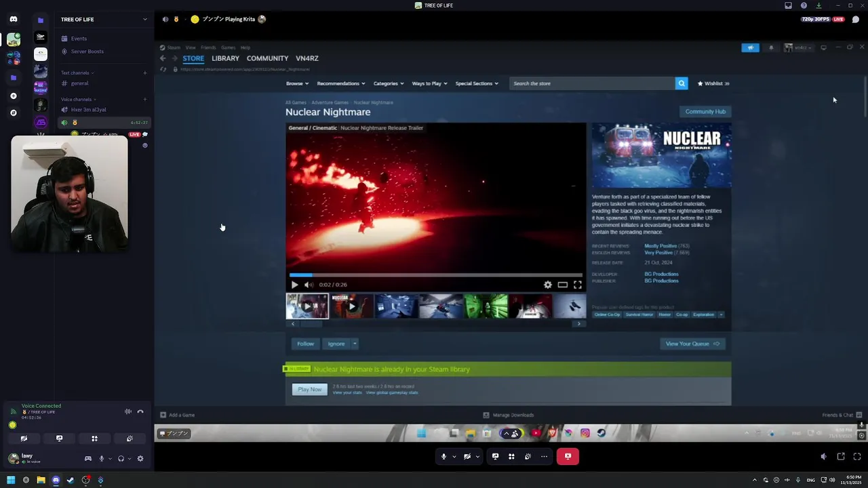Click Steam store search field
The height and width of the screenshot is (488, 868).
coord(592,83)
